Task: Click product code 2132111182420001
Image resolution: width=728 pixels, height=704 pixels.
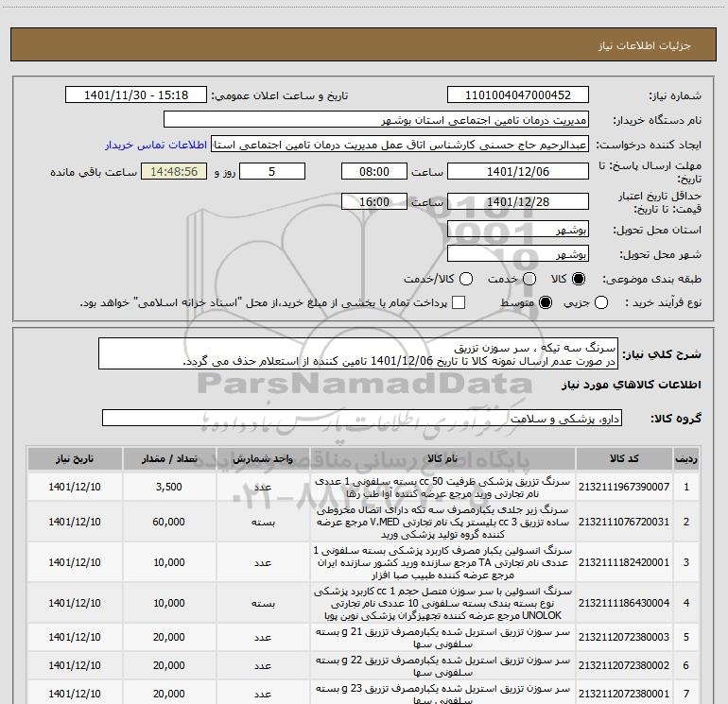Action: (624, 562)
